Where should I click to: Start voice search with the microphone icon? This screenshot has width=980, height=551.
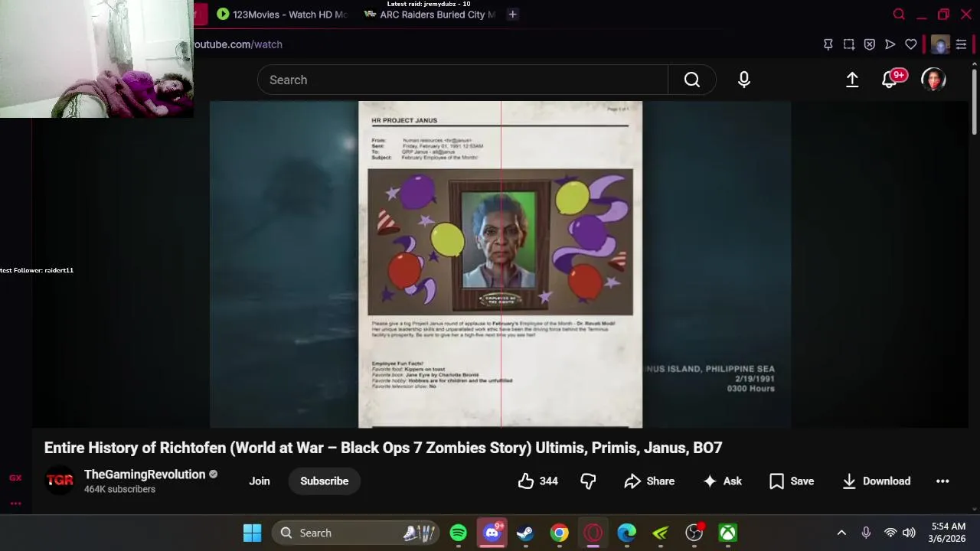pyautogui.click(x=744, y=80)
